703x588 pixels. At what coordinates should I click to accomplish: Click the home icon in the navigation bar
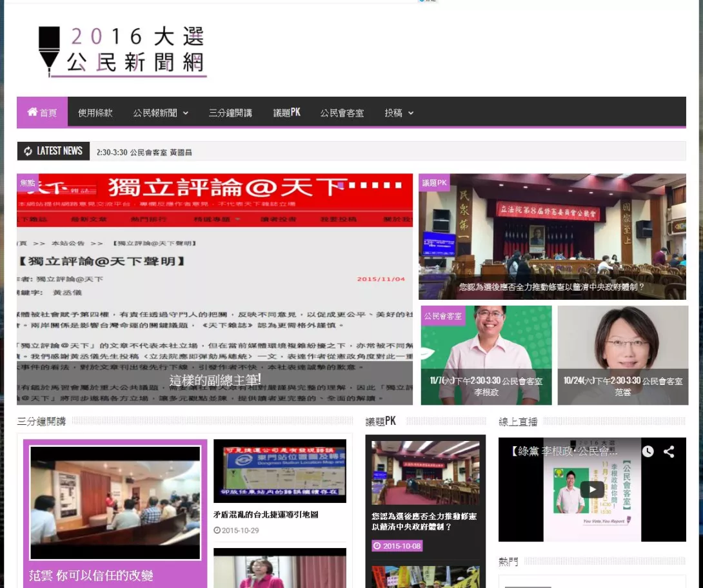(32, 112)
